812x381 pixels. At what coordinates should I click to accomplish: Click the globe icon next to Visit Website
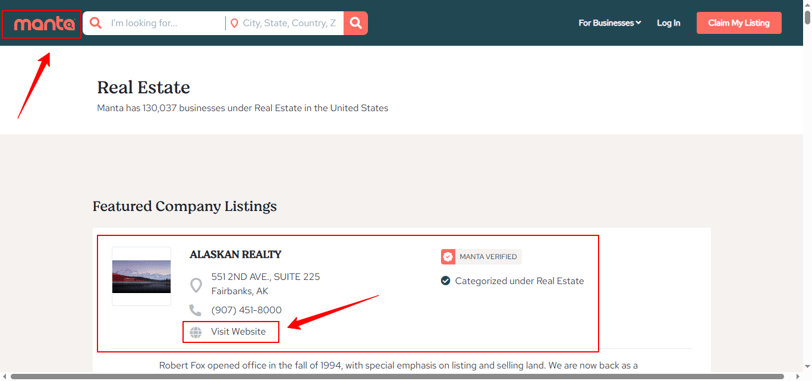(196, 332)
